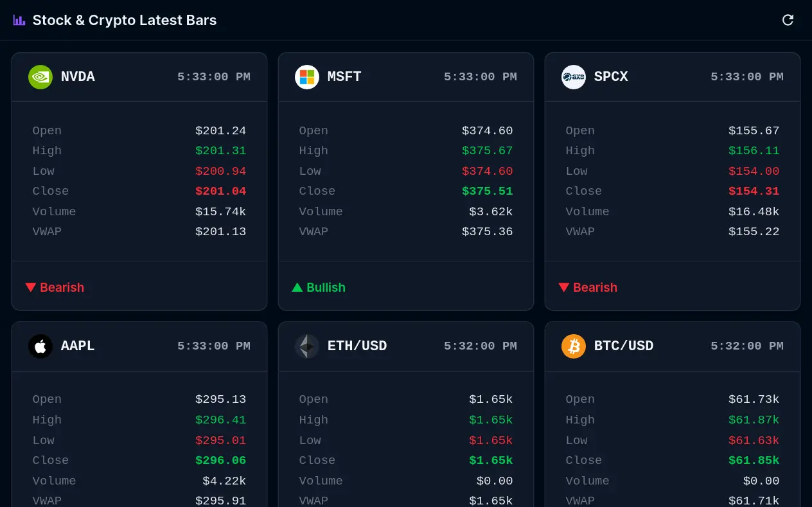Click AAPL open price $295.13
Screen dimensions: 812x507
(221, 400)
